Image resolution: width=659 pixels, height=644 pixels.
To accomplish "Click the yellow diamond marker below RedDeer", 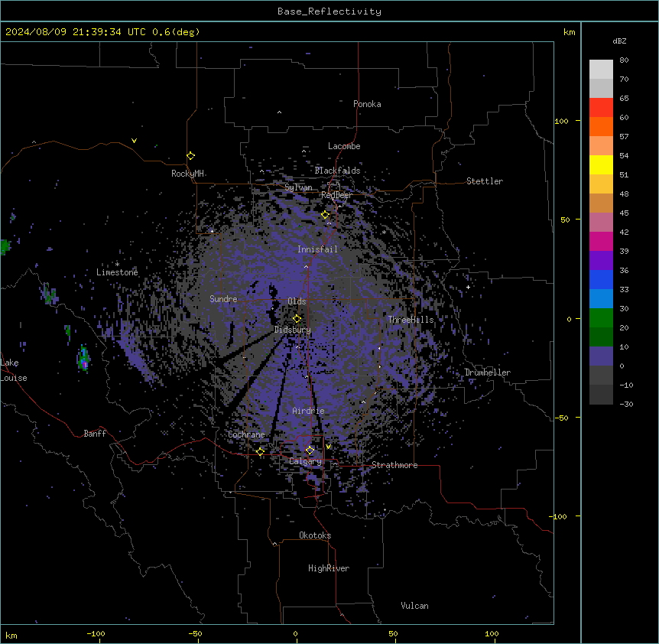I will 326,215.
